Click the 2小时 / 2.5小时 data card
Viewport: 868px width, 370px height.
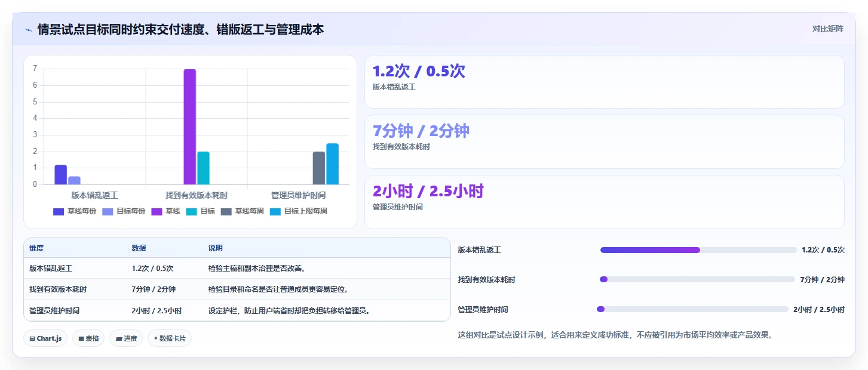point(605,202)
